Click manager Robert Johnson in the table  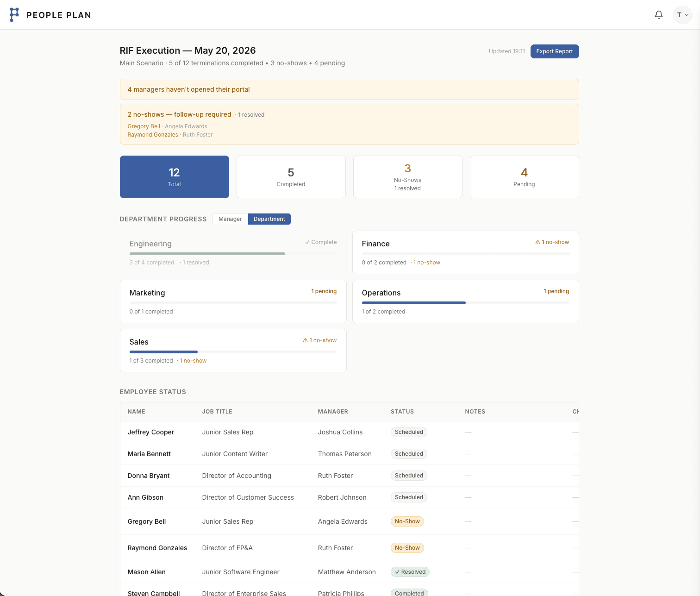pos(342,497)
